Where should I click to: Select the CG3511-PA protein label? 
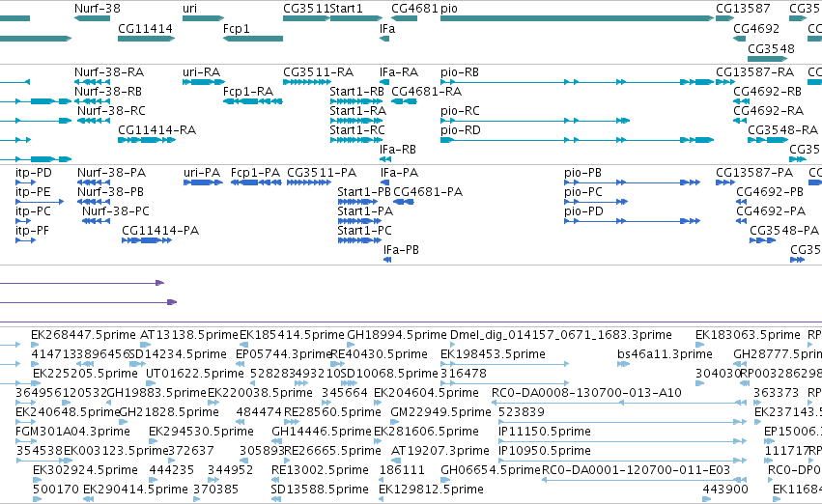[x=322, y=173]
